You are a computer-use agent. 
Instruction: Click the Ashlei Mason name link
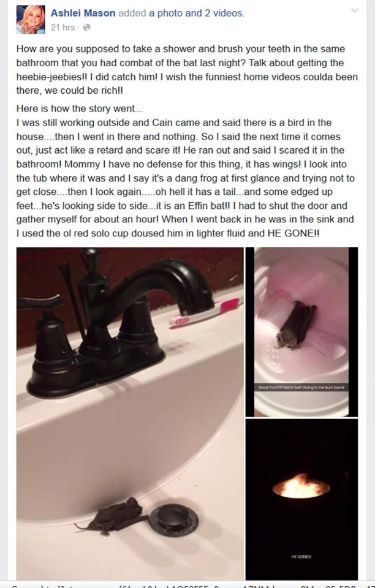(x=83, y=13)
